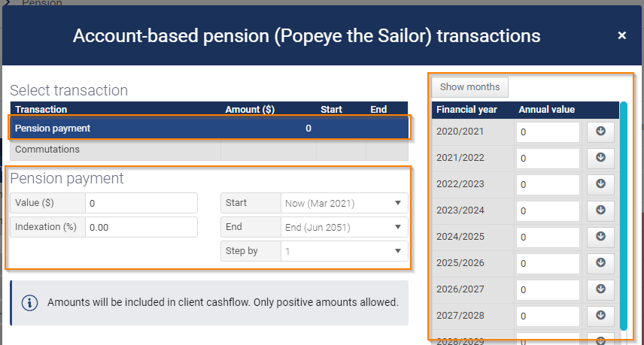The height and width of the screenshot is (345, 644).
Task: Close the pension transactions dialog
Action: point(622,35)
